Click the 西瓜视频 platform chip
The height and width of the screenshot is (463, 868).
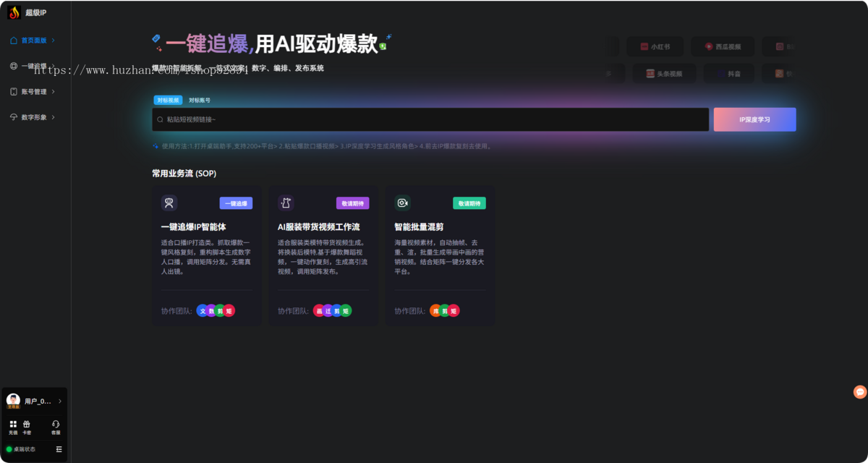(723, 46)
